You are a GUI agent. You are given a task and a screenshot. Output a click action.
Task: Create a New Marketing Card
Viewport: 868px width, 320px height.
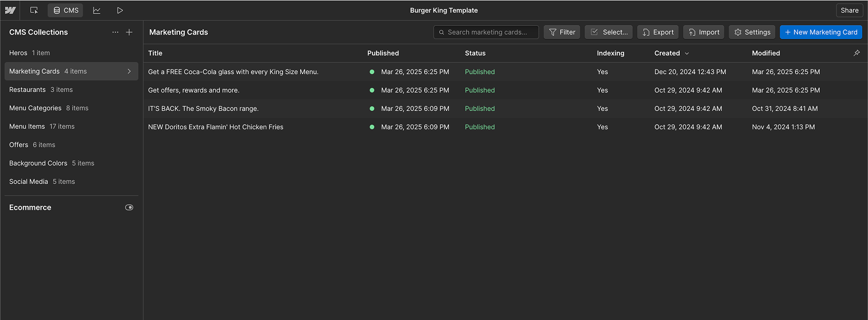[821, 32]
